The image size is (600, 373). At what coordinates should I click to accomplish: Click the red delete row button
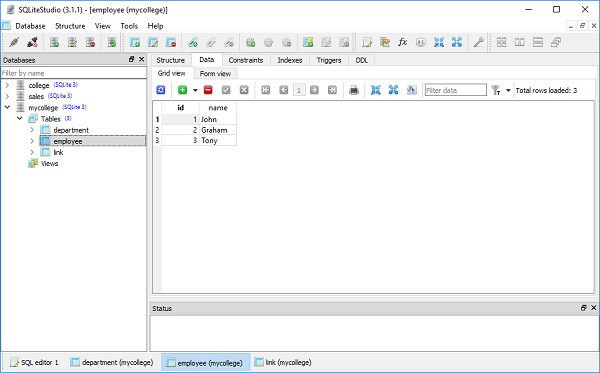[208, 90]
